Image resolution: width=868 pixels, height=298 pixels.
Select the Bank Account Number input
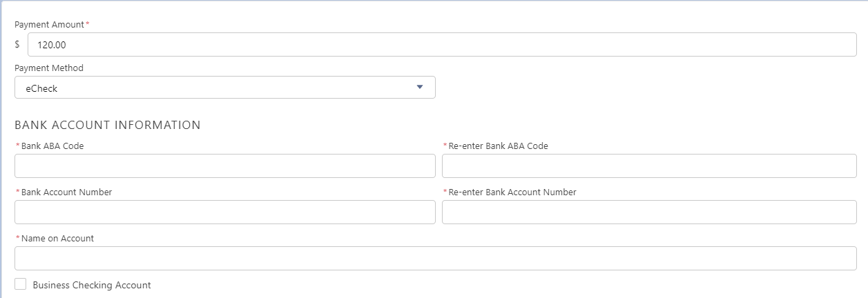point(224,212)
